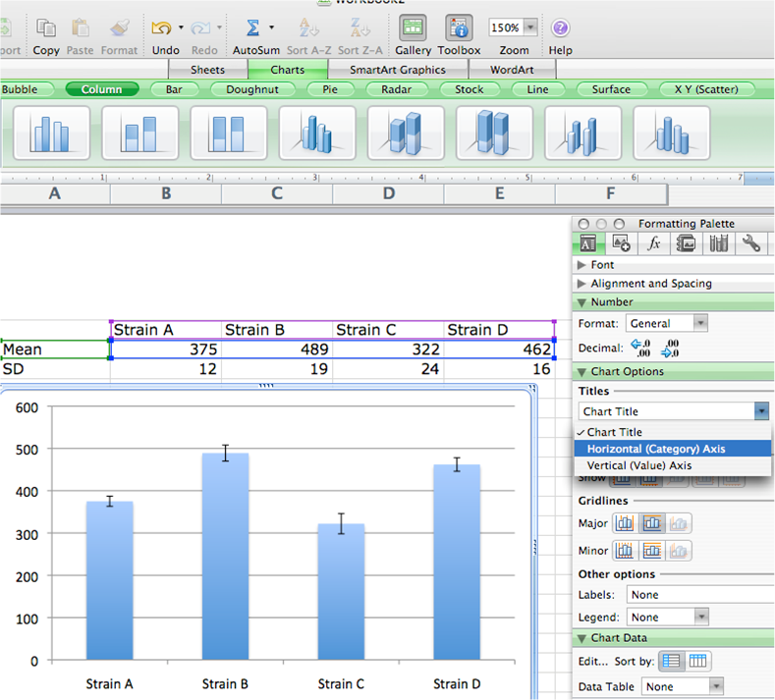Viewport: 775px width, 700px height.
Task: Select sort by rows toggle in Chart Data
Action: 671,661
